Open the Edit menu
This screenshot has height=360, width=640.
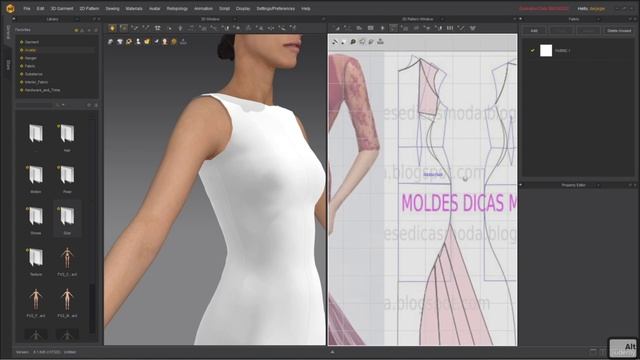click(x=40, y=9)
